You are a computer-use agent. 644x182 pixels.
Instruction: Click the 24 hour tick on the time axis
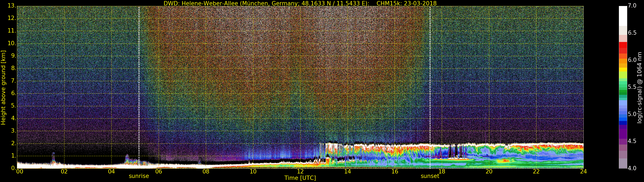(x=583, y=172)
